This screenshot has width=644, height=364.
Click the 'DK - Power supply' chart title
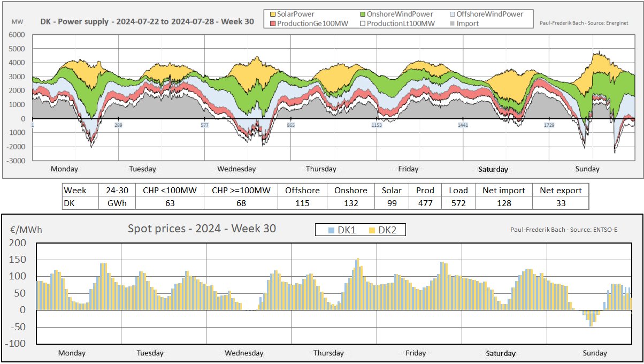(147, 22)
